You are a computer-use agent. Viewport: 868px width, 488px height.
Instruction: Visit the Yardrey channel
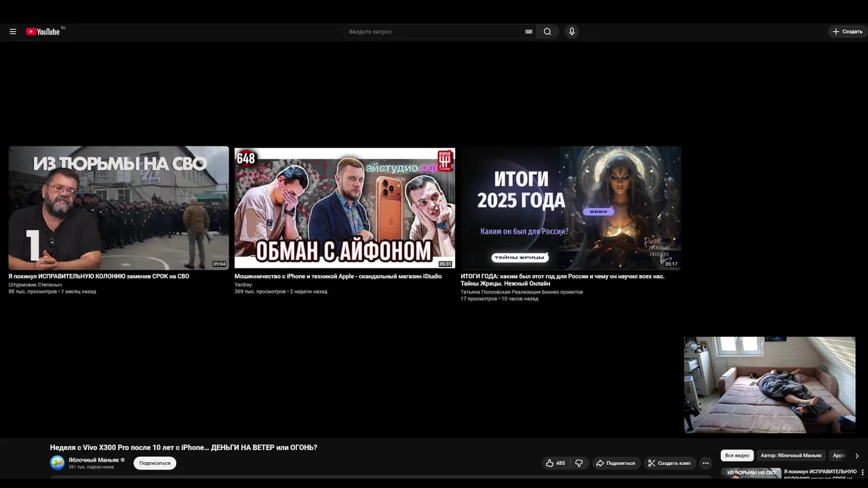coord(243,285)
